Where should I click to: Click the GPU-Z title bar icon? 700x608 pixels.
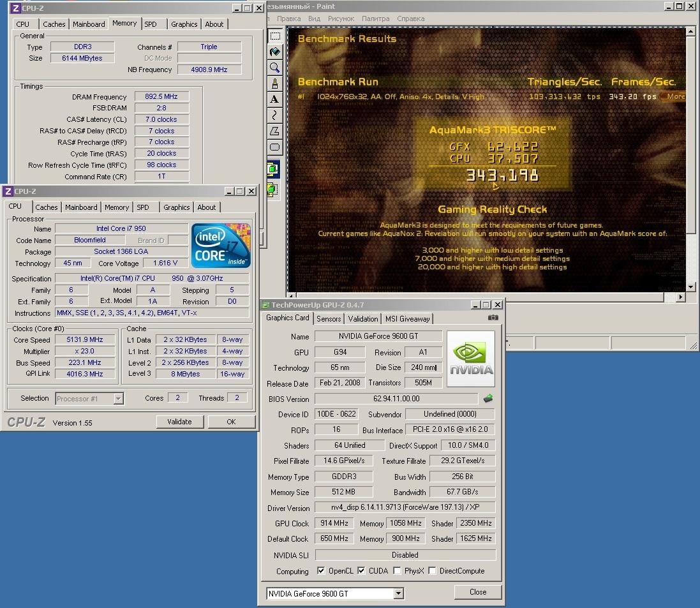point(265,305)
